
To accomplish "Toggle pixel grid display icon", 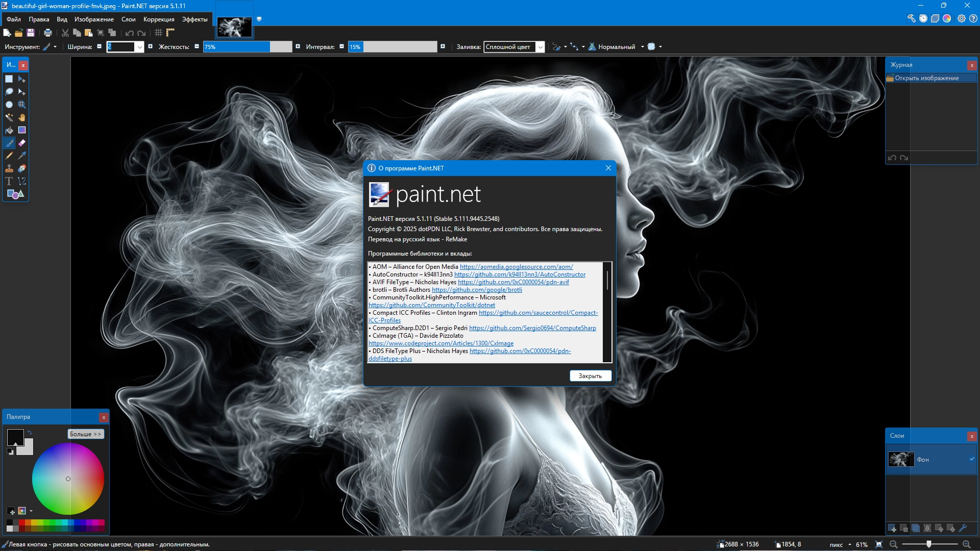I will point(159,33).
